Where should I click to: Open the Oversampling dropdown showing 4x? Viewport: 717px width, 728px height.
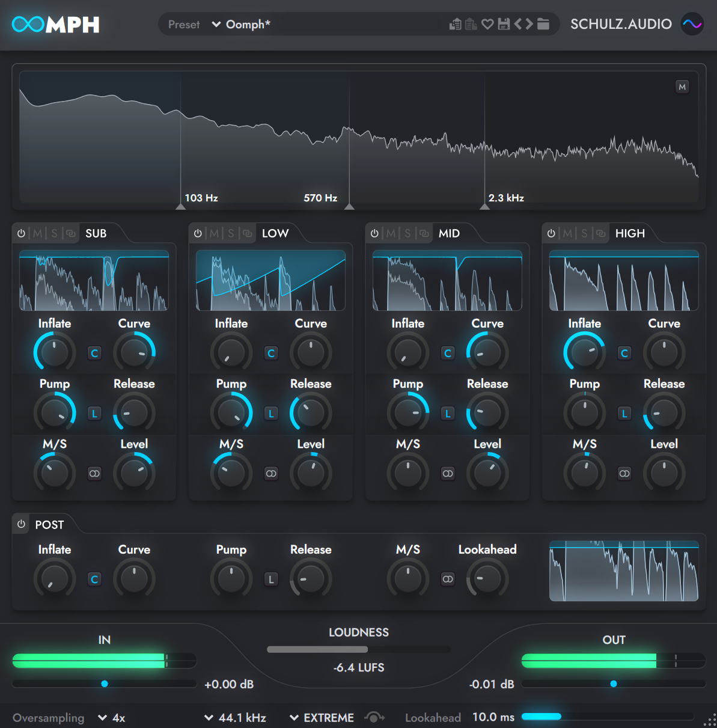(x=111, y=717)
